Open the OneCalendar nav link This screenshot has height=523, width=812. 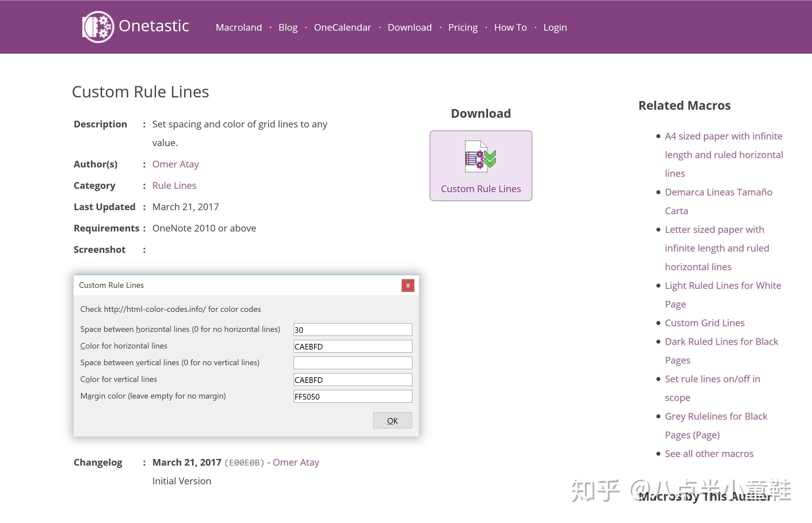[x=342, y=27]
